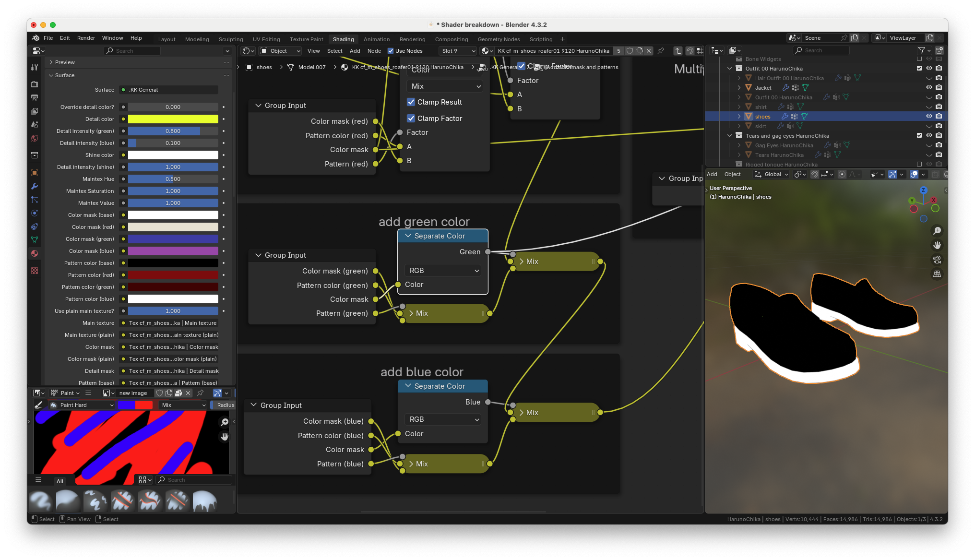The width and height of the screenshot is (975, 560).
Task: Open the Material properties tab icon
Action: (x=35, y=253)
